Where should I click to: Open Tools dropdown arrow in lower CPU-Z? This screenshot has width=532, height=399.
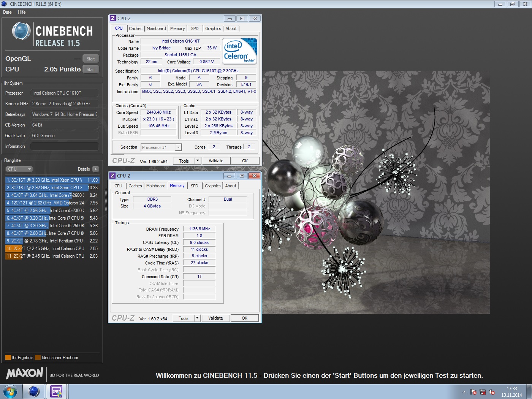pos(197,318)
